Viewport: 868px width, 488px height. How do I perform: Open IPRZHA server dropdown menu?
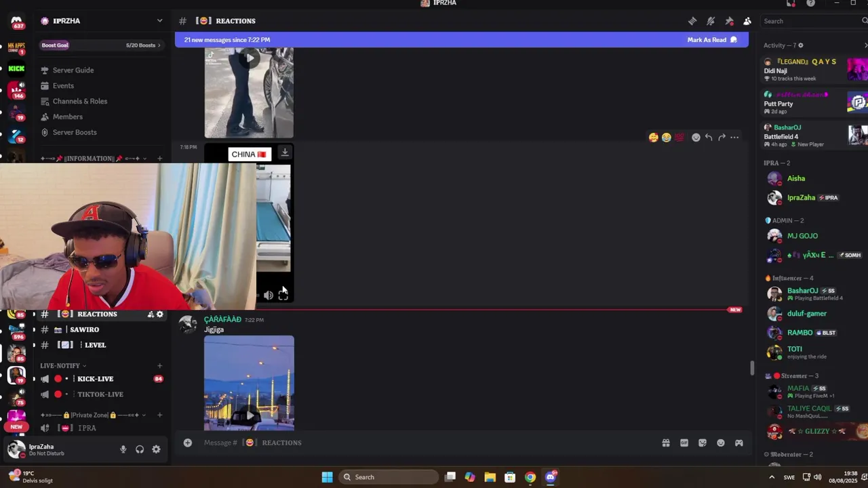[159, 21]
